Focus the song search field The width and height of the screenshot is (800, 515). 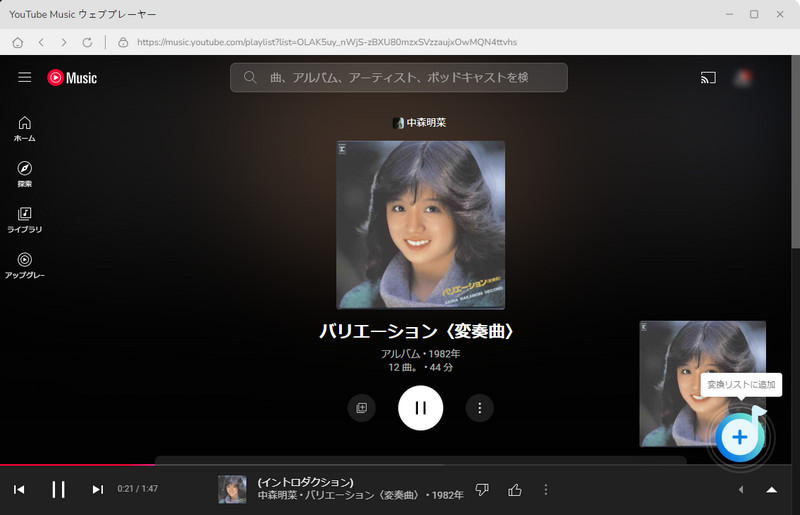[x=398, y=78]
